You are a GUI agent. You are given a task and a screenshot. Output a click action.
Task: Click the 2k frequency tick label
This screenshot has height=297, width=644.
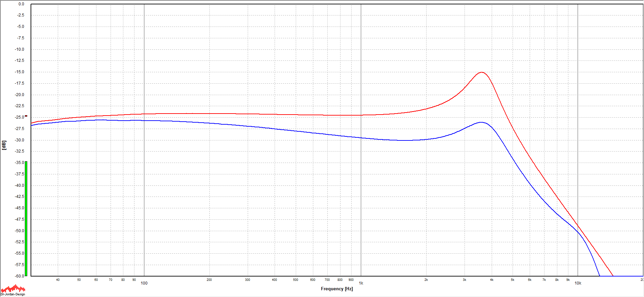point(426,280)
